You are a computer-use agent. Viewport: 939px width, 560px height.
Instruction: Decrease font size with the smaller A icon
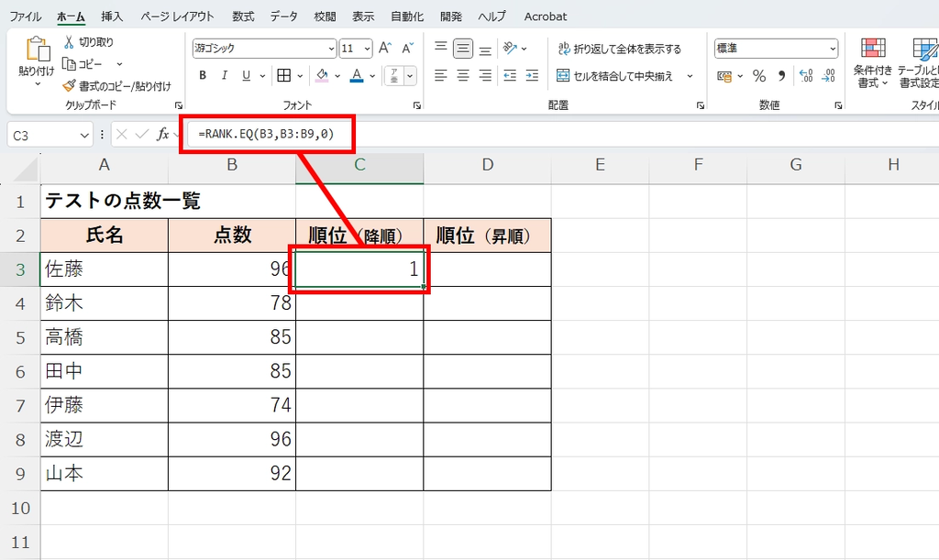point(408,48)
